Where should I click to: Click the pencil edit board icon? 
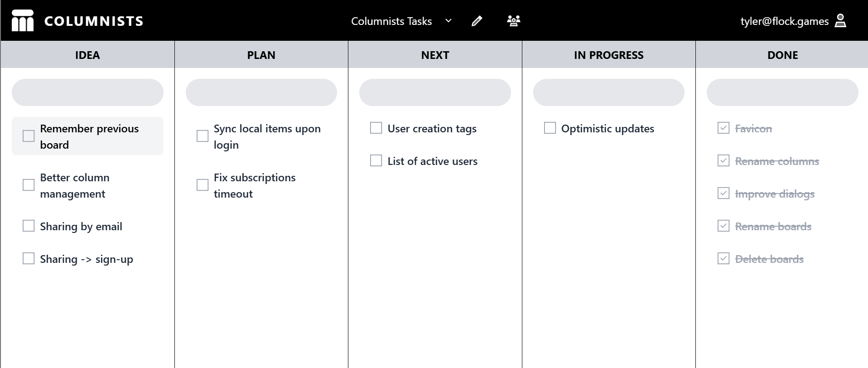[477, 21]
